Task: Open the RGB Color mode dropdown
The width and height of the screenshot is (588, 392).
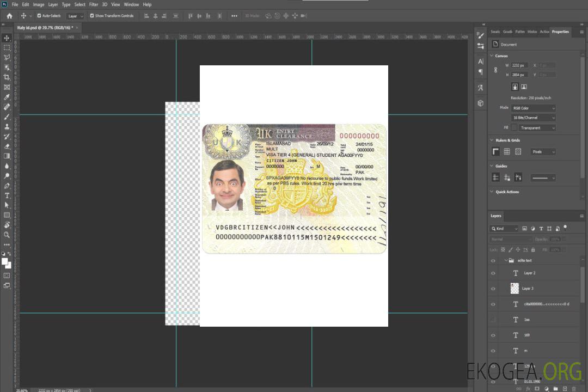Action: (533, 108)
